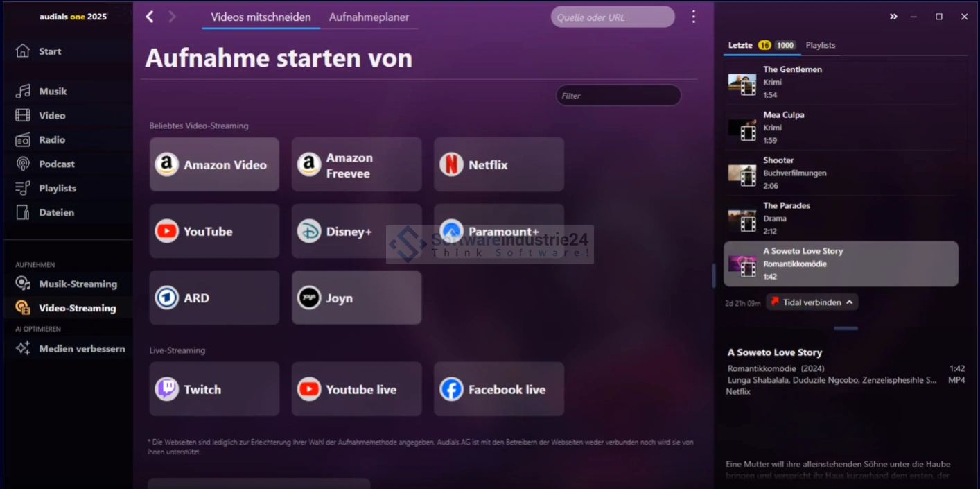Start recording from ARD tile
Image resolution: width=980 pixels, height=489 pixels.
tap(214, 298)
